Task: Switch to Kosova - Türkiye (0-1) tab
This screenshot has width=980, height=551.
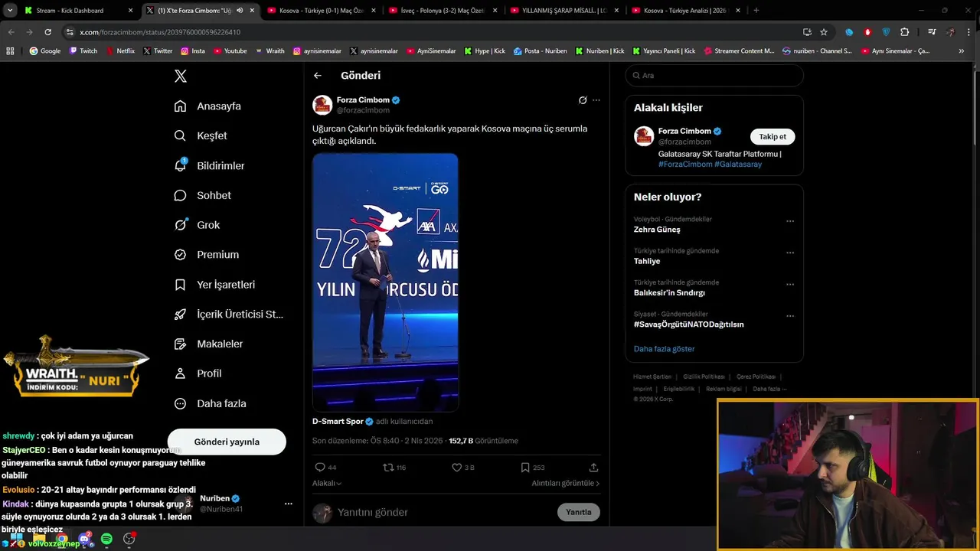Action: pyautogui.click(x=321, y=11)
